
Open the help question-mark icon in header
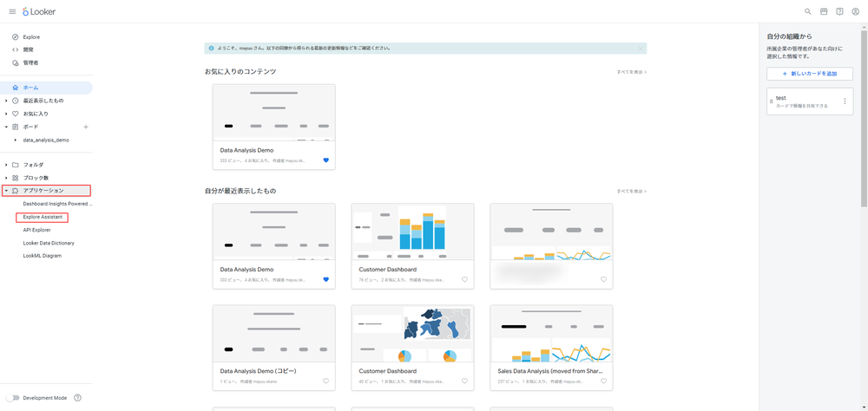(x=839, y=11)
